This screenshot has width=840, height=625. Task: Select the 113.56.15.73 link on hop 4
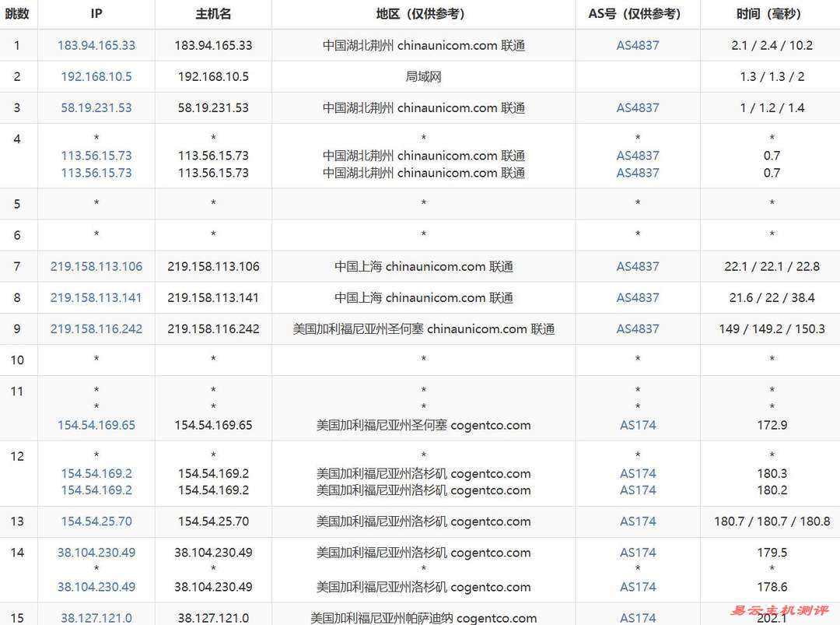(96, 156)
